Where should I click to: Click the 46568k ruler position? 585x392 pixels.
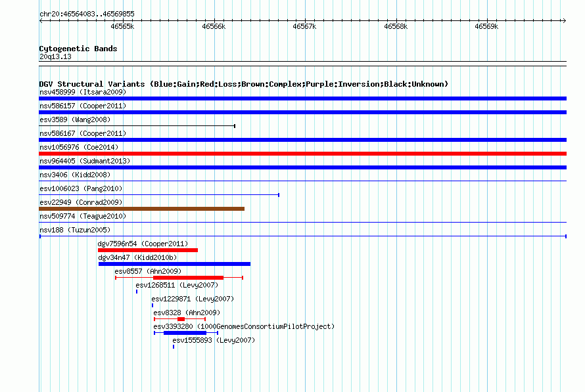click(x=396, y=26)
